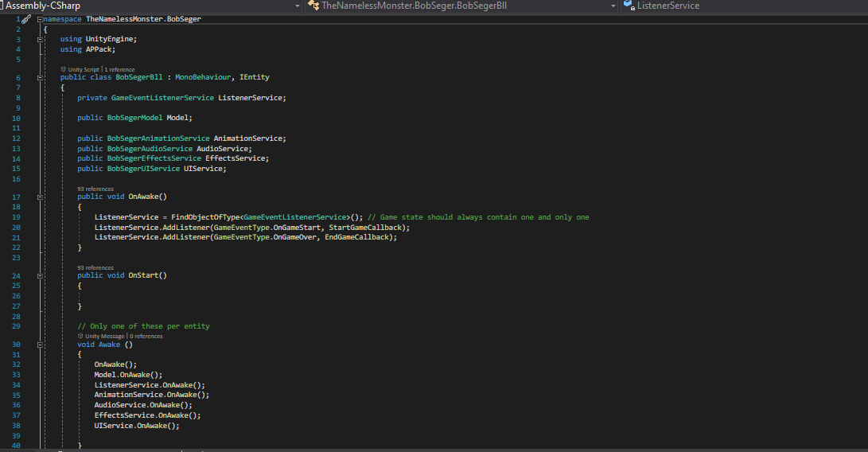
Task: Open the BobSegerBll type navigation dropdown arrow
Action: pos(613,6)
